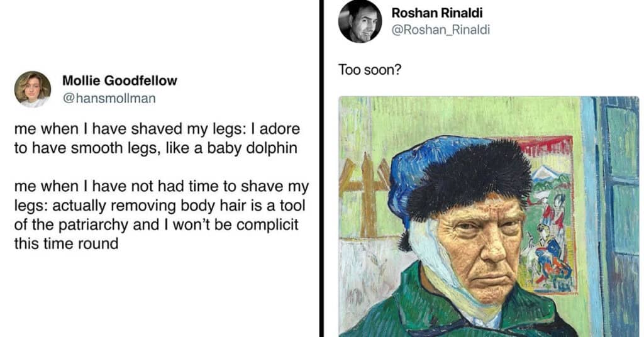Click the @hansmollman handle

pyautogui.click(x=109, y=99)
